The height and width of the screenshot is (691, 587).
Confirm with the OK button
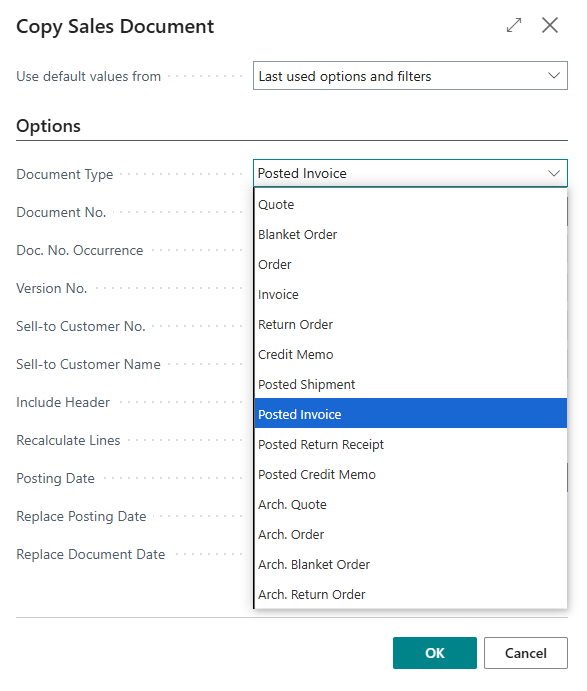click(435, 653)
